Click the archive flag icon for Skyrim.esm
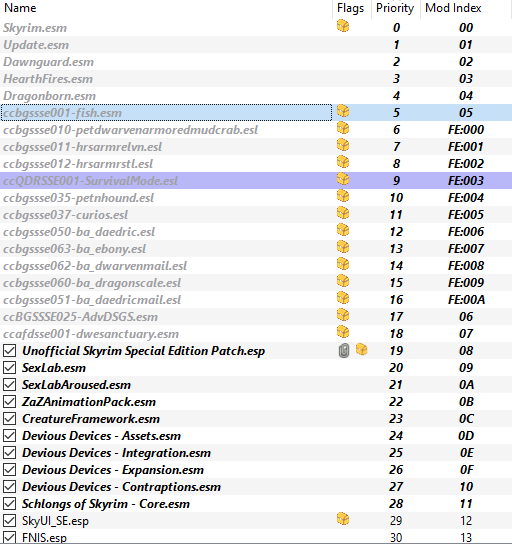Screen dimensions: 512x544 343,26
